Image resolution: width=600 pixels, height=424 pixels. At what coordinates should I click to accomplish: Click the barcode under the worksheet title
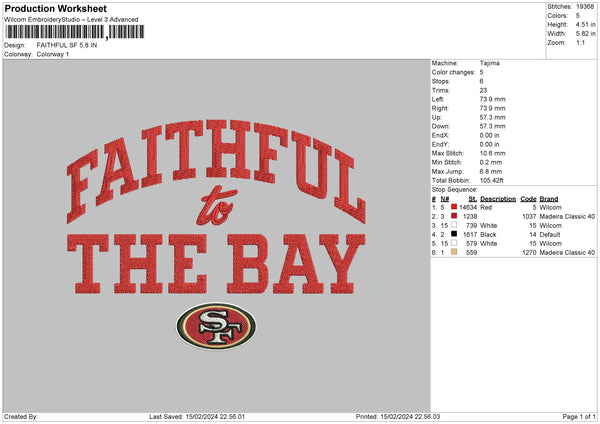pos(75,32)
